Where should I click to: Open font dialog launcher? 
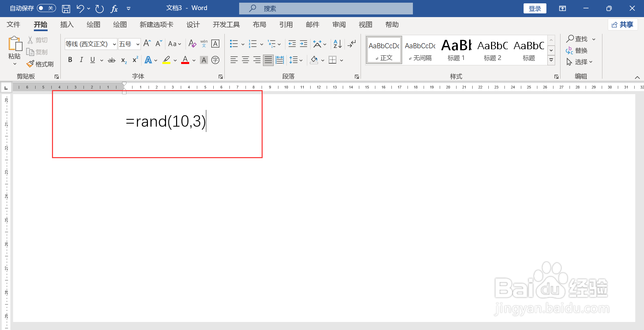pyautogui.click(x=221, y=77)
